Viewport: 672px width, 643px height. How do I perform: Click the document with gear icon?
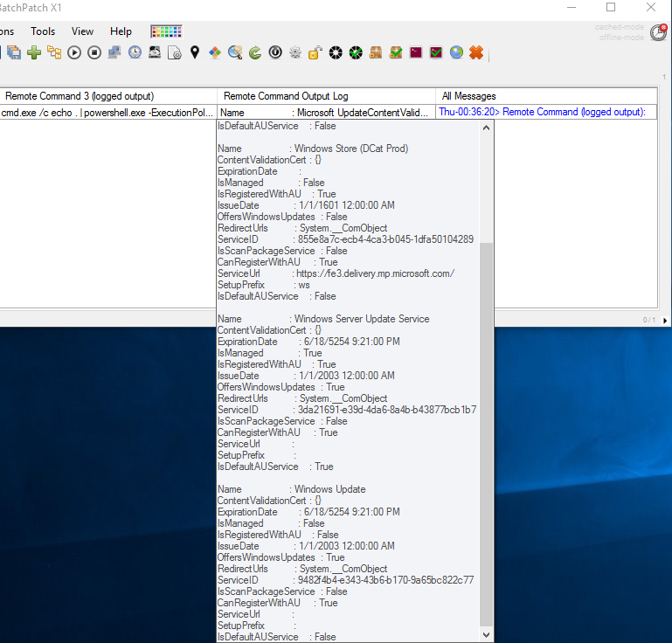(175, 52)
